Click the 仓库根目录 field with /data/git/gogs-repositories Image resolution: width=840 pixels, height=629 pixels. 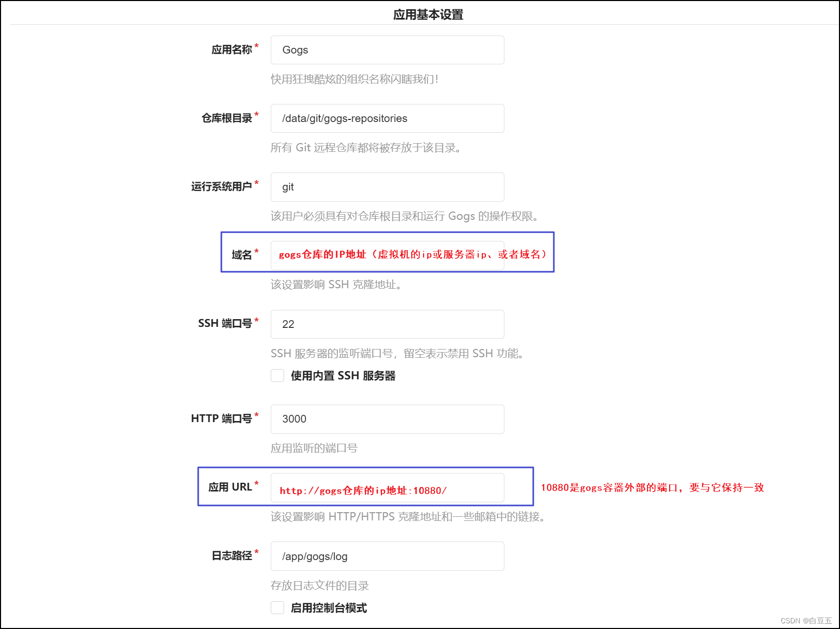(x=387, y=118)
